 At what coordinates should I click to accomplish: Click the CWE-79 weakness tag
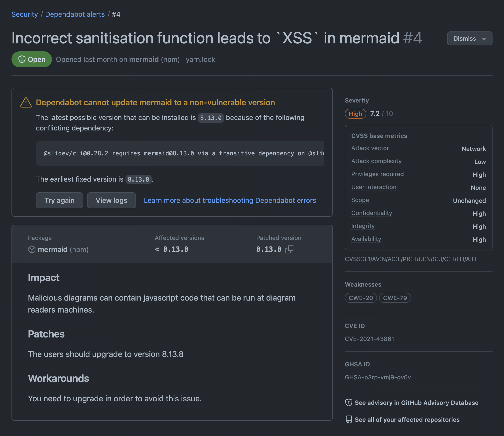click(395, 298)
